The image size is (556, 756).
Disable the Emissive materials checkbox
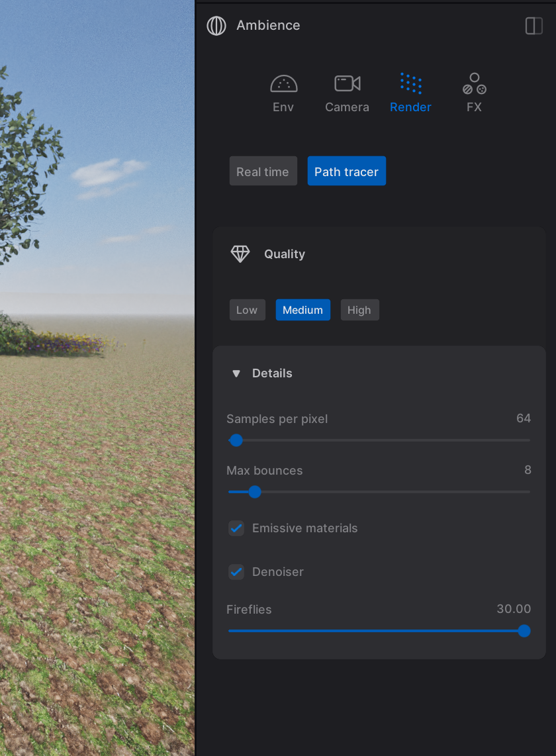pos(236,528)
